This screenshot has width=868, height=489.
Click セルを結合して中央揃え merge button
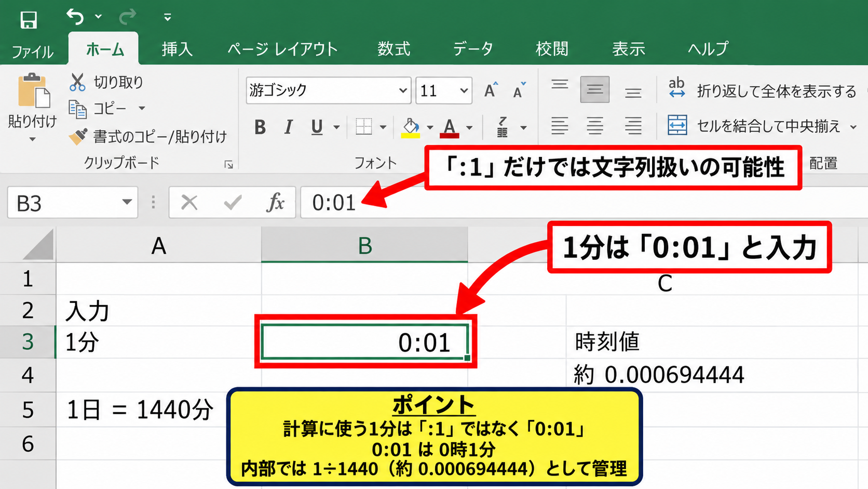(x=754, y=126)
